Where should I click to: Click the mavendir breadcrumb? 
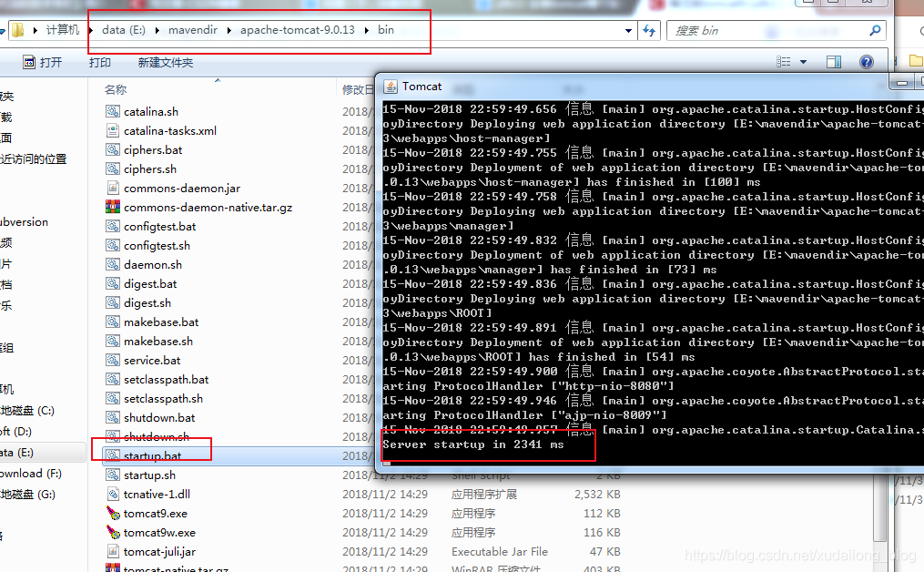[x=193, y=29]
